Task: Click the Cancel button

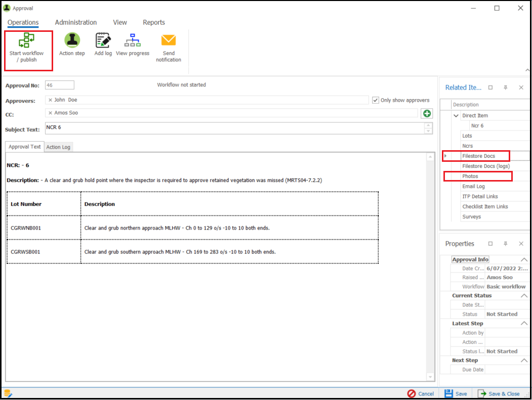Action: point(421,394)
